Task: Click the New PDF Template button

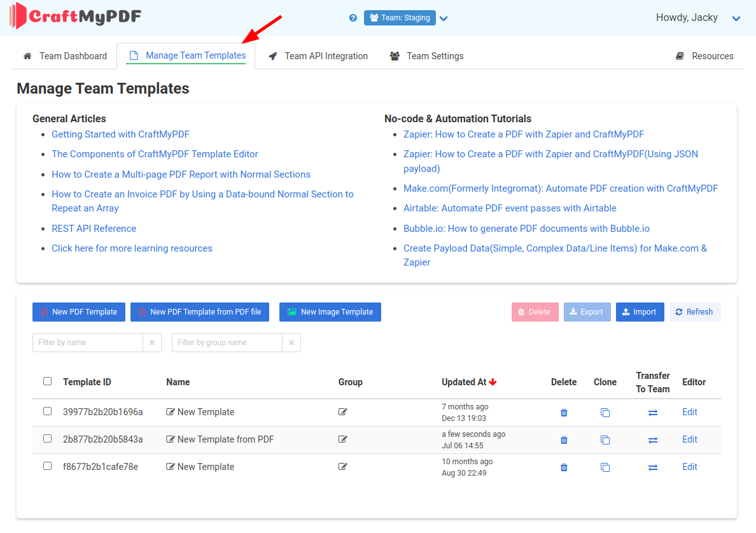Action: 79,312
